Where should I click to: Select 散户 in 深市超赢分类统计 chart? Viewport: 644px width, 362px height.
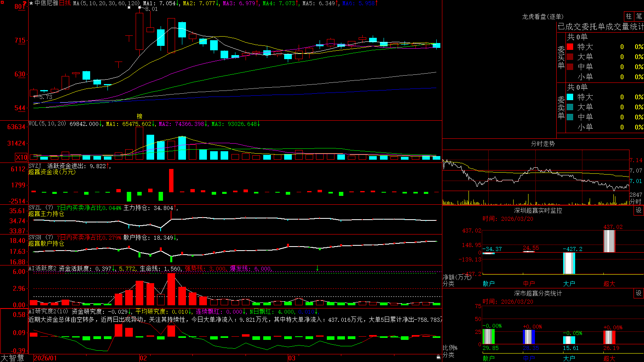[x=489, y=358]
